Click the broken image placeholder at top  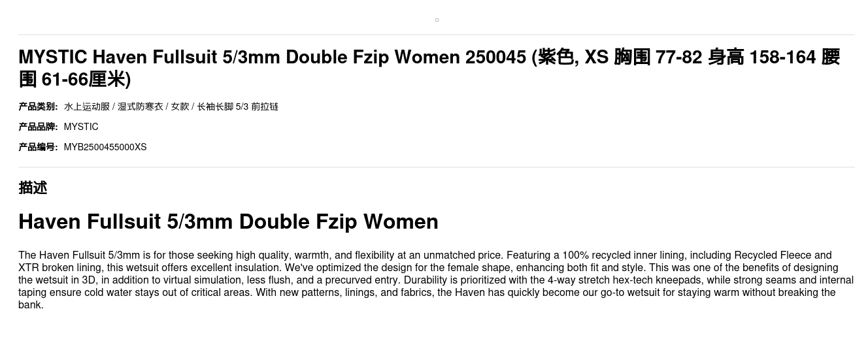437,20
